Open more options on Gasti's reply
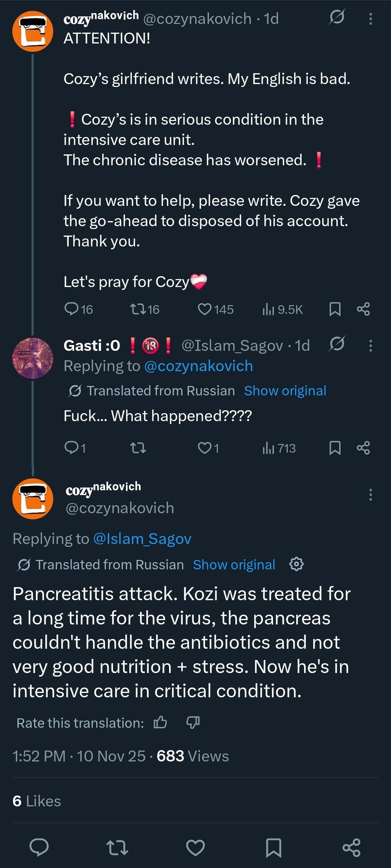Image resolution: width=391 pixels, height=868 pixels. tap(370, 346)
